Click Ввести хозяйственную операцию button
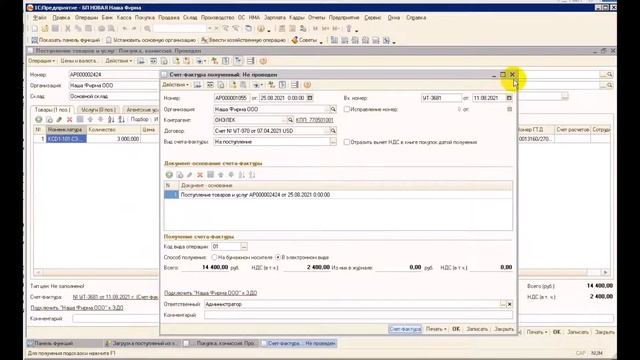The height and width of the screenshot is (360, 640). pyautogui.click(x=243, y=40)
